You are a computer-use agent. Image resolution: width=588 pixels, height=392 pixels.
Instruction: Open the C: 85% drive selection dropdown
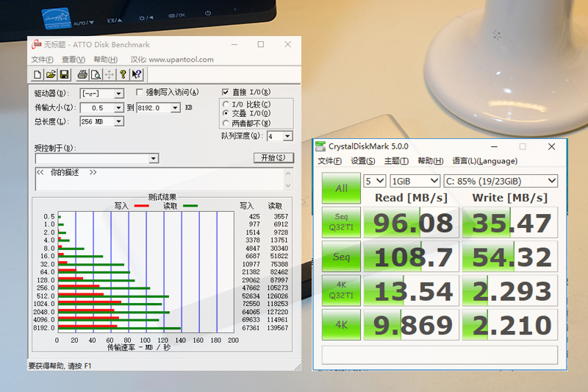pos(501,181)
